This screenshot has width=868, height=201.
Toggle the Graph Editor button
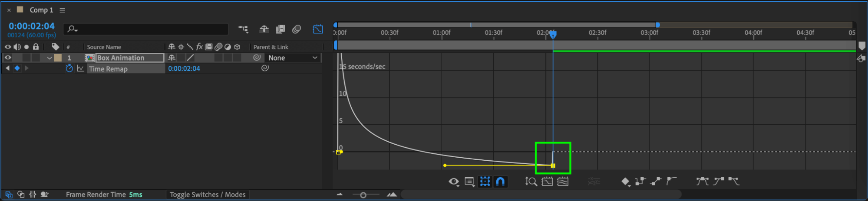tap(318, 29)
